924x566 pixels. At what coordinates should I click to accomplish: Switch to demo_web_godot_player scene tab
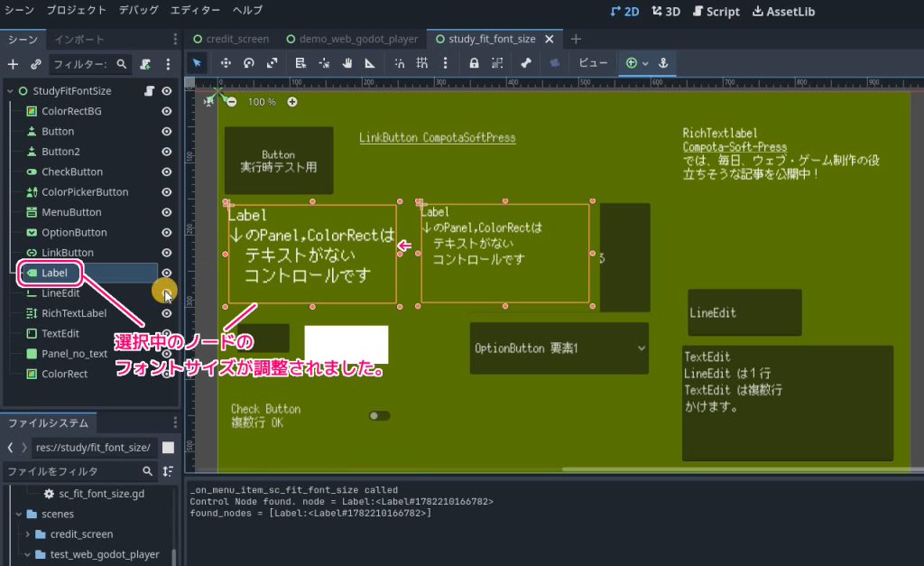(353, 39)
